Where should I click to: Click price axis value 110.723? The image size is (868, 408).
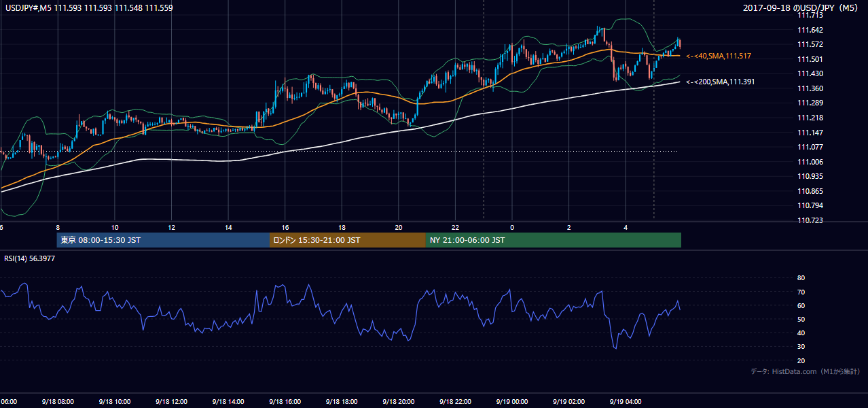click(810, 220)
